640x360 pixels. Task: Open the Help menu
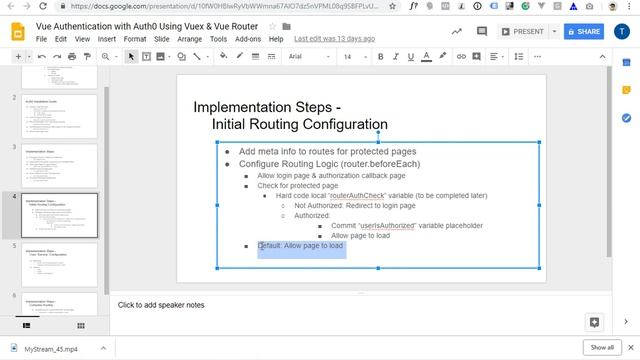pyautogui.click(x=276, y=39)
